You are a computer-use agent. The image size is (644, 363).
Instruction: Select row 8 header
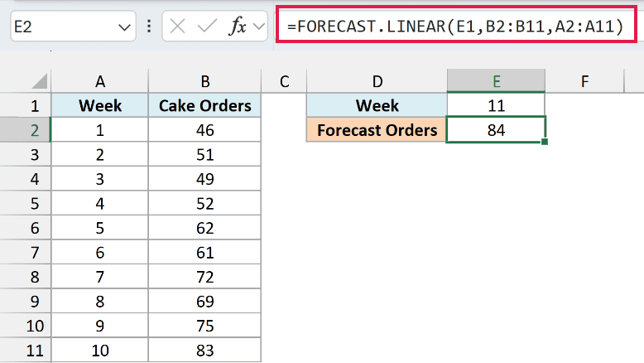26,277
